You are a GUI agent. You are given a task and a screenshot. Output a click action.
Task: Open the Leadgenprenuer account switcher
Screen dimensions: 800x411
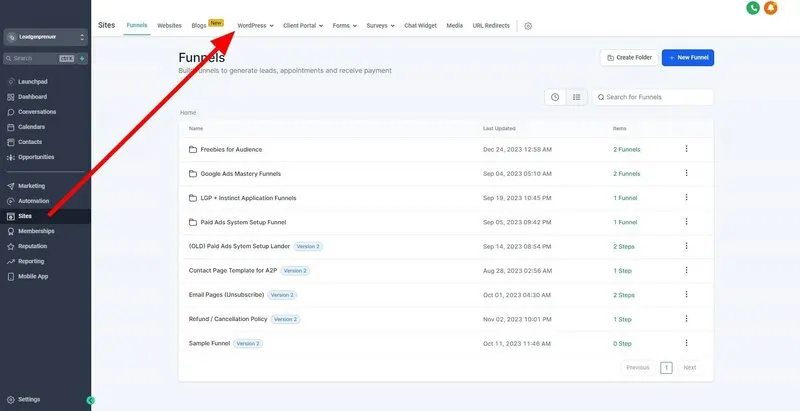coord(46,37)
